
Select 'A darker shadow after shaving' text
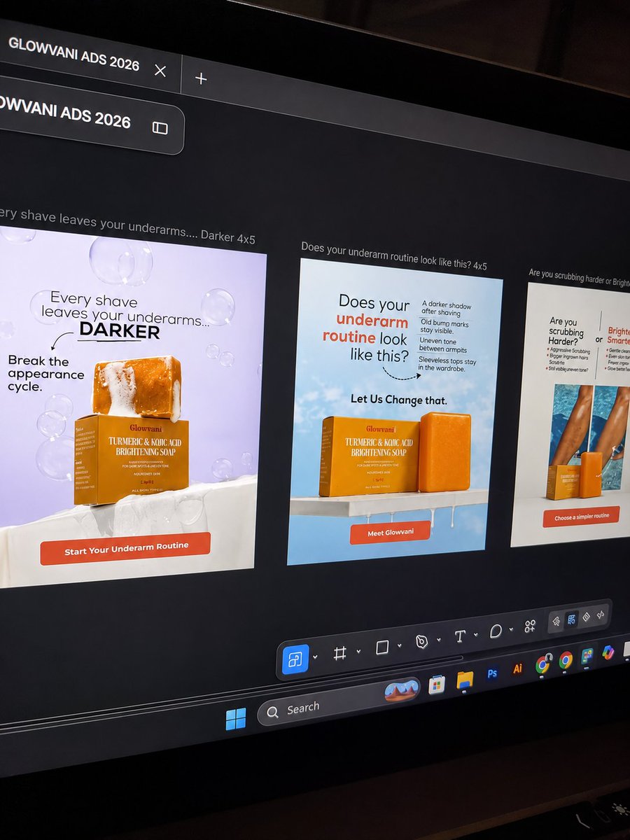[x=447, y=310]
